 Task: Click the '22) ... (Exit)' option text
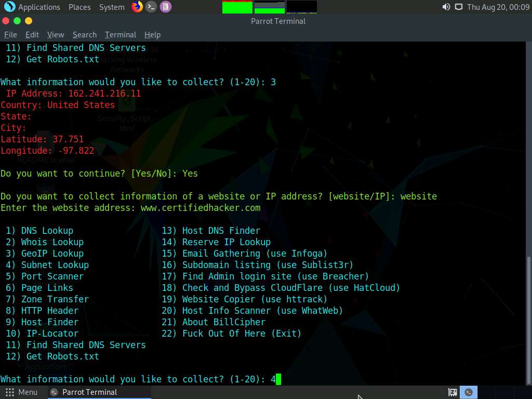click(232, 334)
